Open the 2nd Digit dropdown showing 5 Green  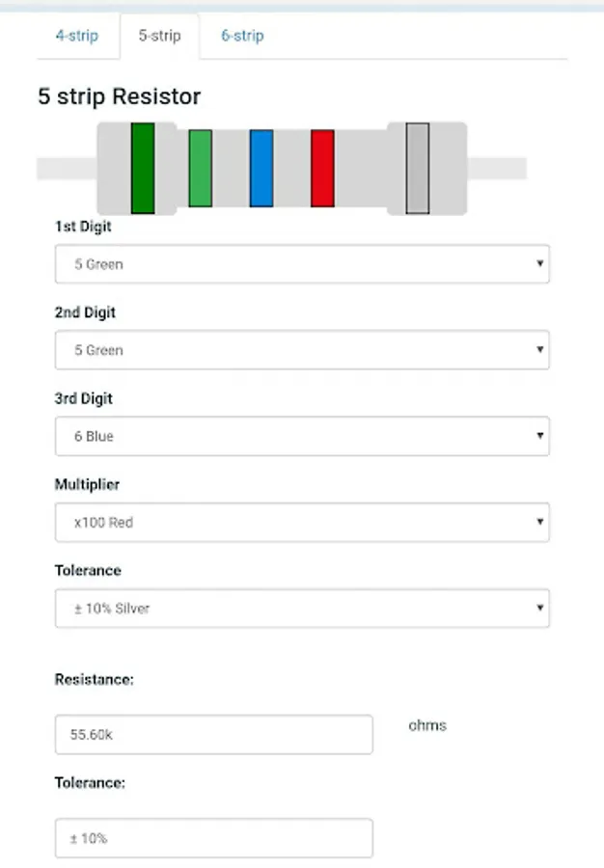[x=302, y=349]
